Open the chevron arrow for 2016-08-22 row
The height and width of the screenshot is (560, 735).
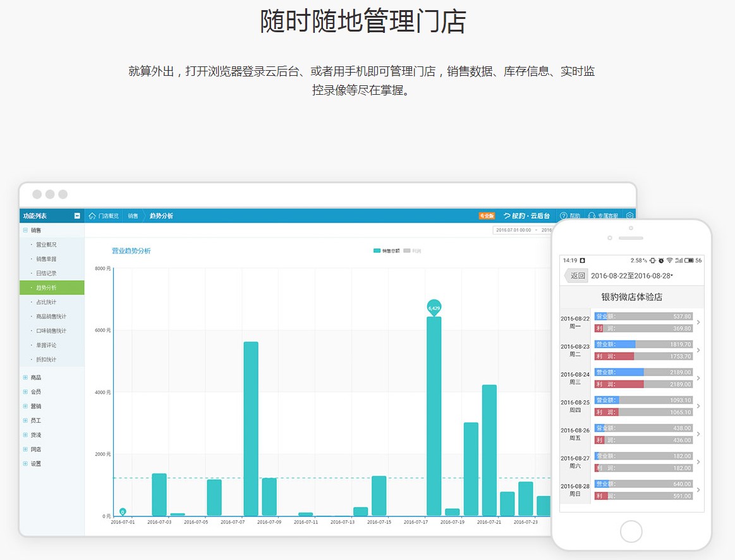pyautogui.click(x=698, y=322)
